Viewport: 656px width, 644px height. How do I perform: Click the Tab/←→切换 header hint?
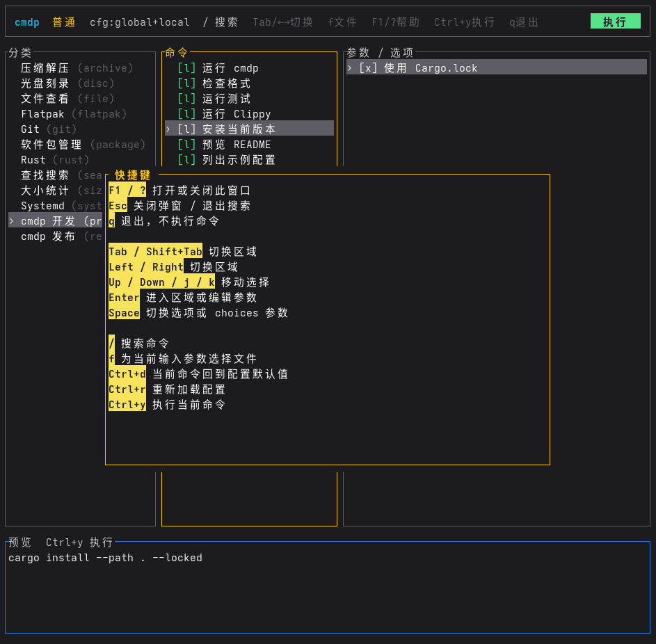pyautogui.click(x=283, y=22)
